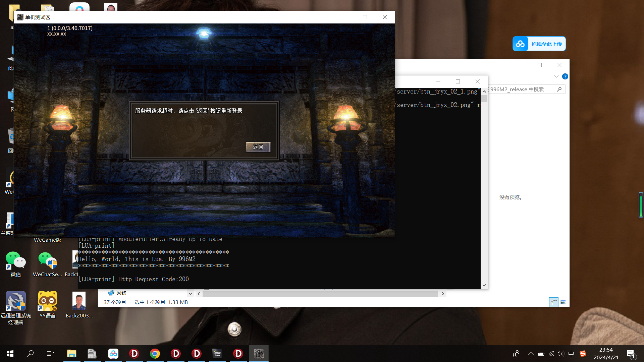644x362 pixels.
Task: Click the magnifier search icon in the Explorer search box
Action: (x=559, y=89)
